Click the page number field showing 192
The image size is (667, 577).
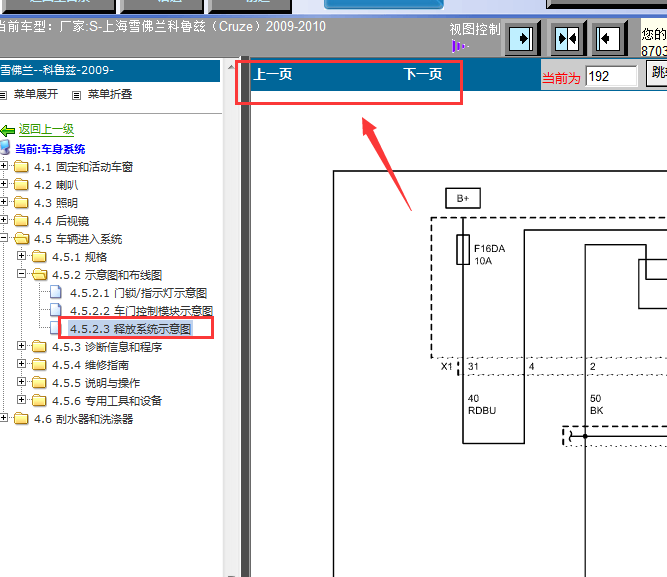[611, 77]
